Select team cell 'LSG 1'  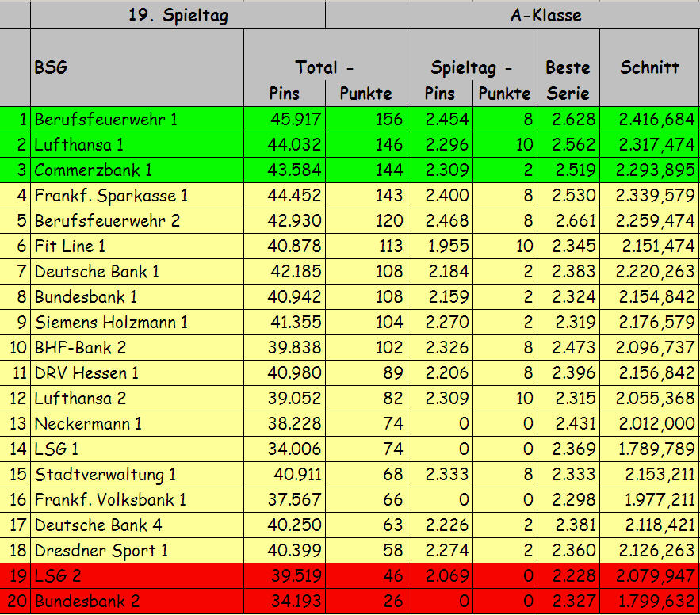coord(137,449)
